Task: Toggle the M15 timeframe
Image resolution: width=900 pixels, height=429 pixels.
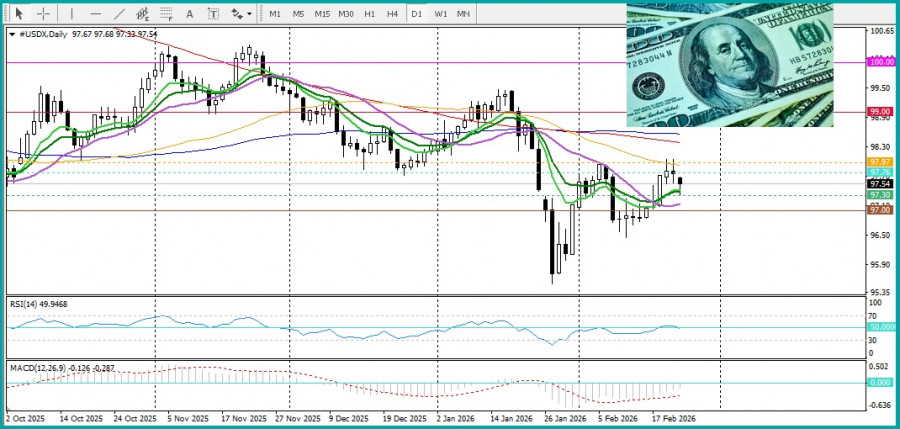Action: point(322,14)
